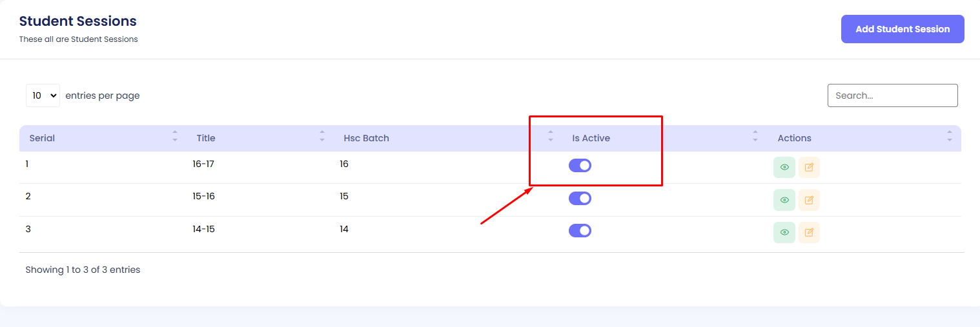
Task: Open view icon for session 15-16
Action: (784, 200)
